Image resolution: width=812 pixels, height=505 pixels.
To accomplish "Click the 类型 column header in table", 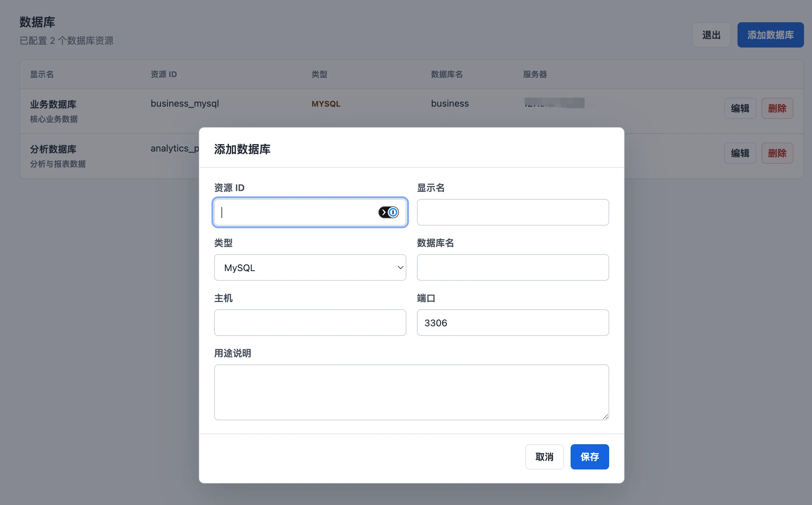I will [x=319, y=74].
